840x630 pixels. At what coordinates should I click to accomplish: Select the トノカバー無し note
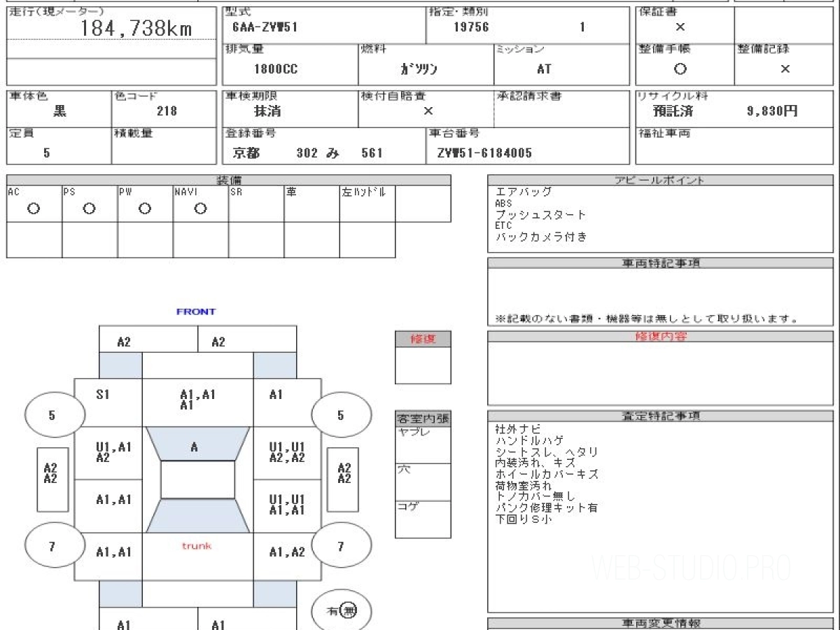click(x=535, y=496)
